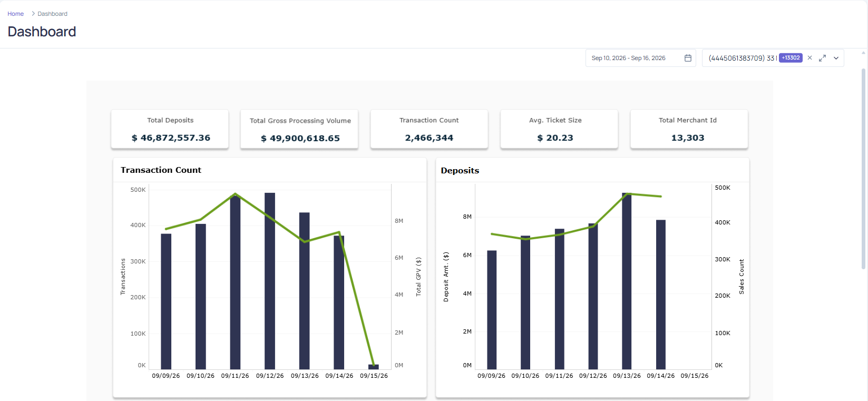The height and width of the screenshot is (401, 868).
Task: Click the Avg. Ticket Size card
Action: pyautogui.click(x=559, y=129)
